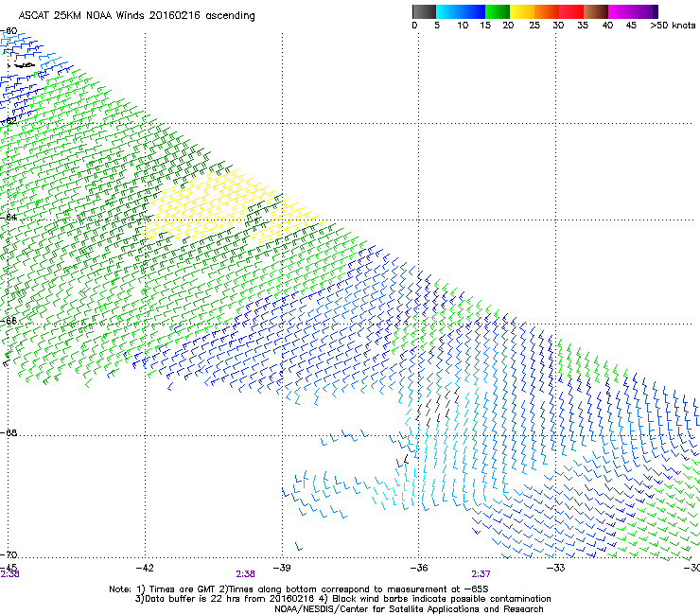The width and height of the screenshot is (700, 615).
Task: Click the legend value '45'
Action: 631,25
